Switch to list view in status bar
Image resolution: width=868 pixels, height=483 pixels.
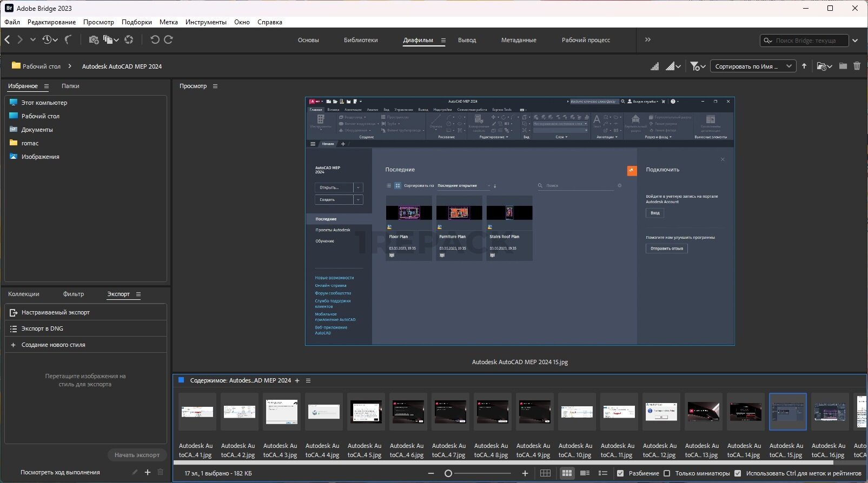(603, 473)
